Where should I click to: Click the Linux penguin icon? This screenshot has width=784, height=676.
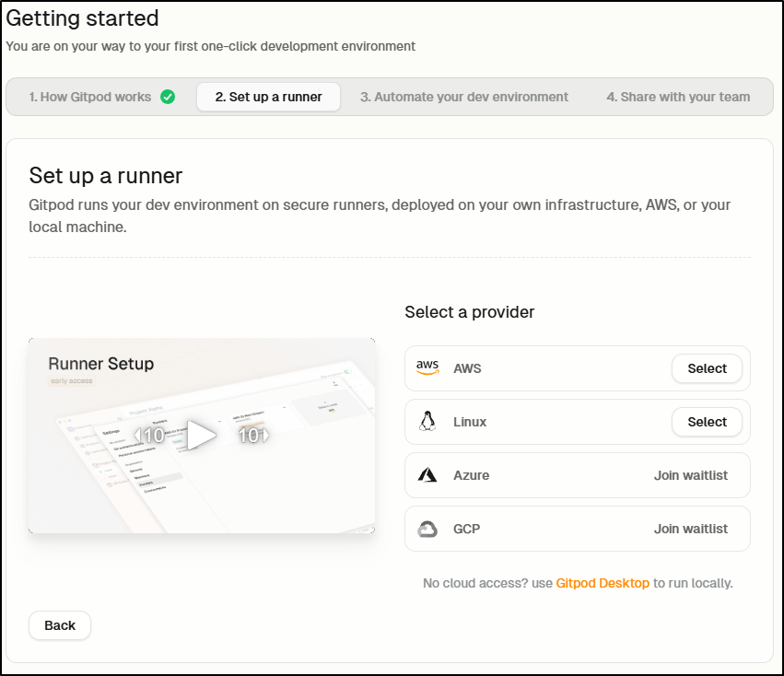point(427,421)
